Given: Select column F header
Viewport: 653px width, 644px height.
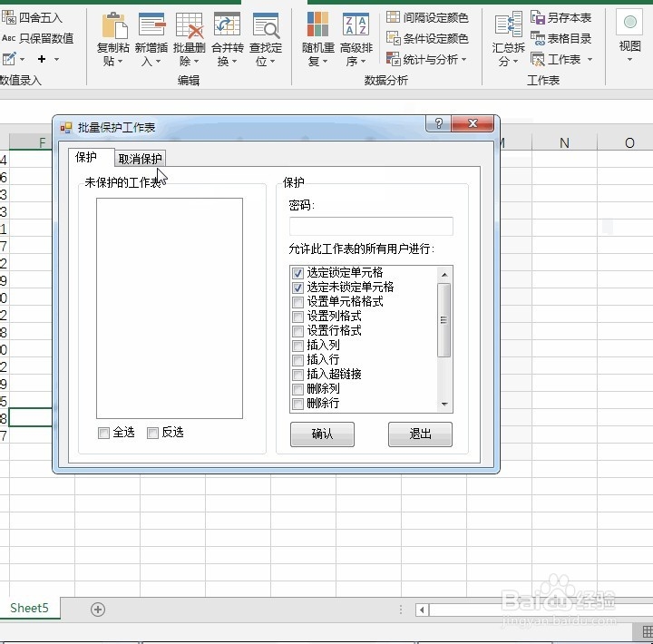Looking at the screenshot, I should click(x=31, y=142).
